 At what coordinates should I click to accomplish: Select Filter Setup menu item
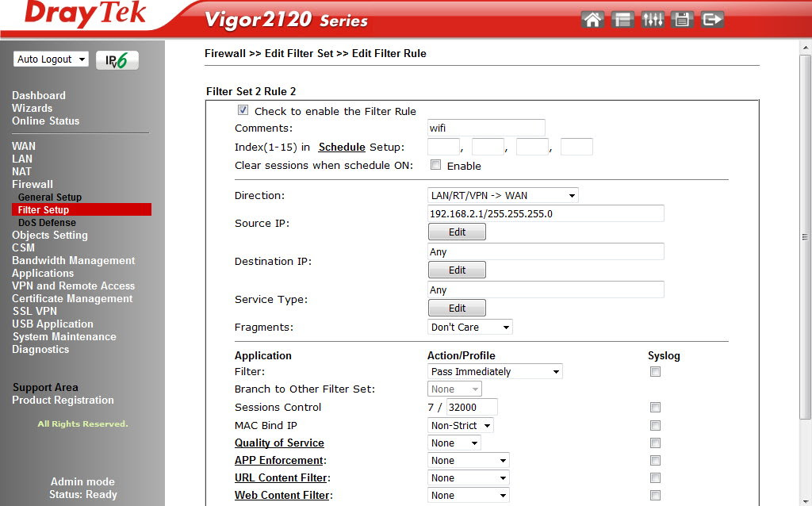82,209
